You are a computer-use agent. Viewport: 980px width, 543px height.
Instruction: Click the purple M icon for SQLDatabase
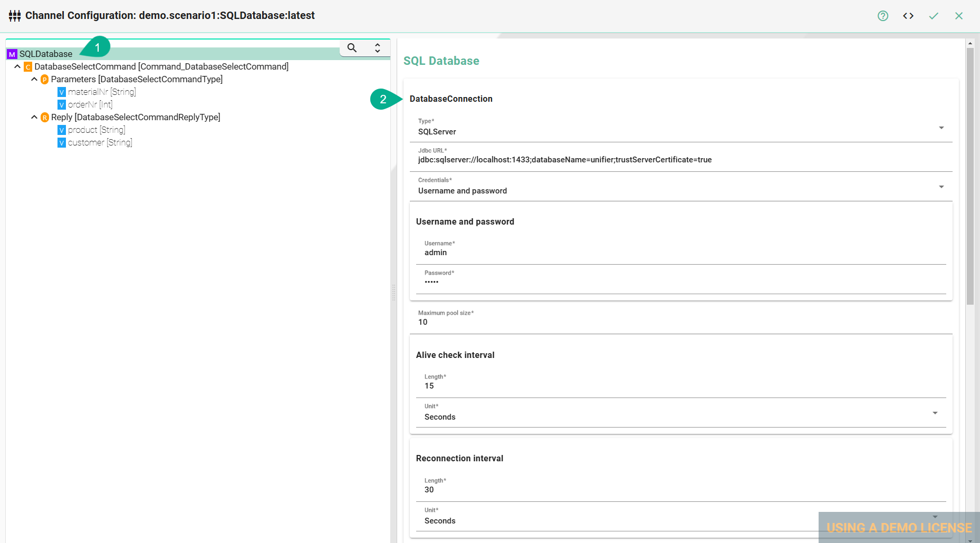point(12,54)
